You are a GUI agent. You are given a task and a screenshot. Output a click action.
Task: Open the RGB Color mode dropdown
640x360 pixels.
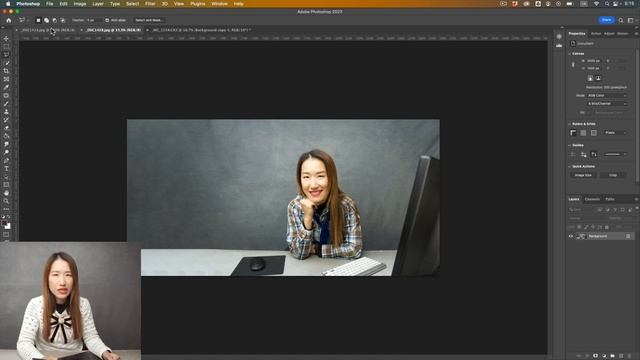[607, 96]
